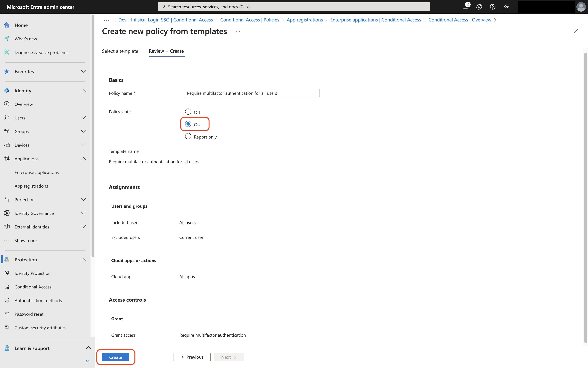This screenshot has width=588, height=368.
Task: Click the Identity Governance icon
Action: tap(7, 213)
